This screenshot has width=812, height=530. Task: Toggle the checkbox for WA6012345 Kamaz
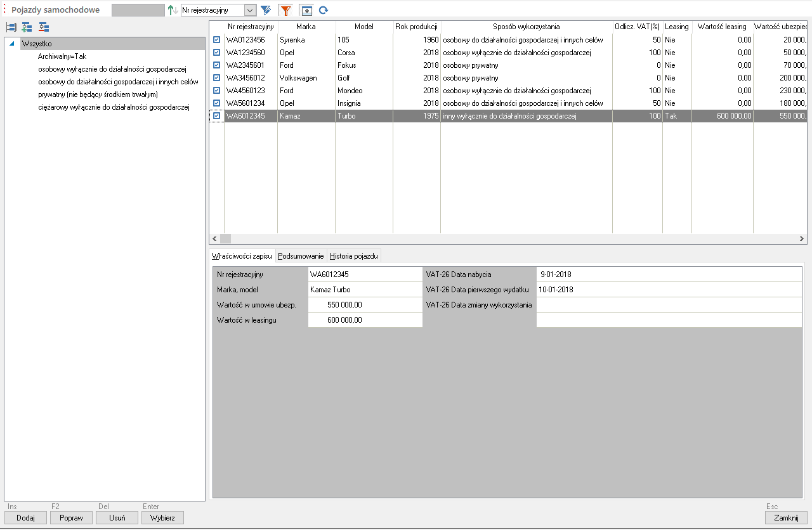[217, 116]
